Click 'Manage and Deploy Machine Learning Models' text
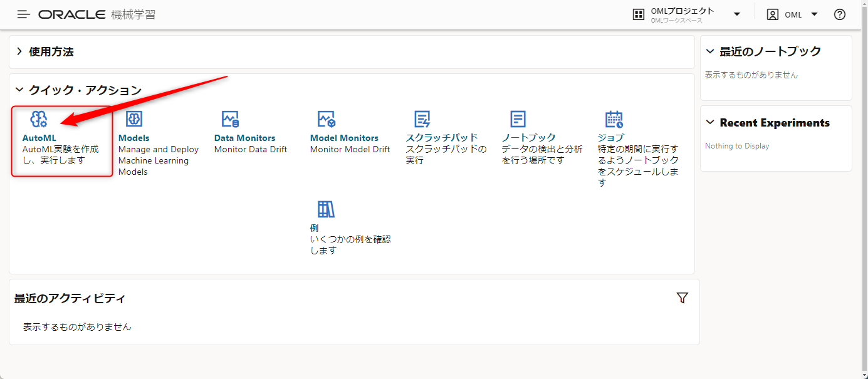The image size is (868, 379). 159,160
